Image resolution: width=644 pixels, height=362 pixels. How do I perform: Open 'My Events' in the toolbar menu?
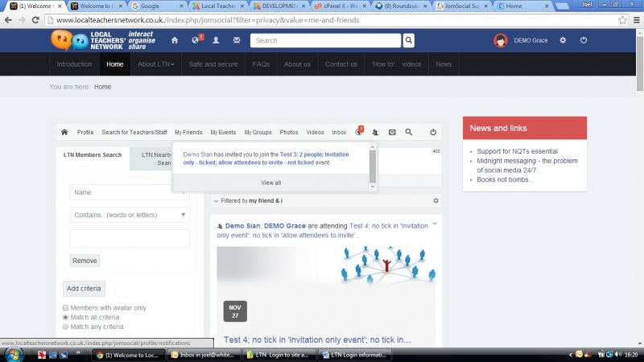223,132
